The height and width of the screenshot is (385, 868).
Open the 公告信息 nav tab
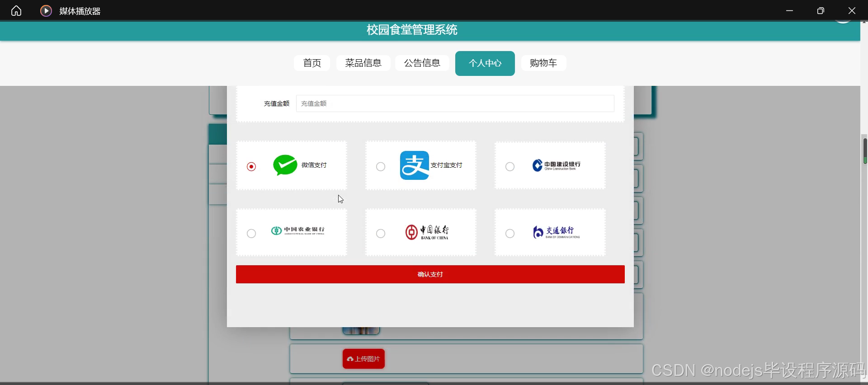point(422,63)
